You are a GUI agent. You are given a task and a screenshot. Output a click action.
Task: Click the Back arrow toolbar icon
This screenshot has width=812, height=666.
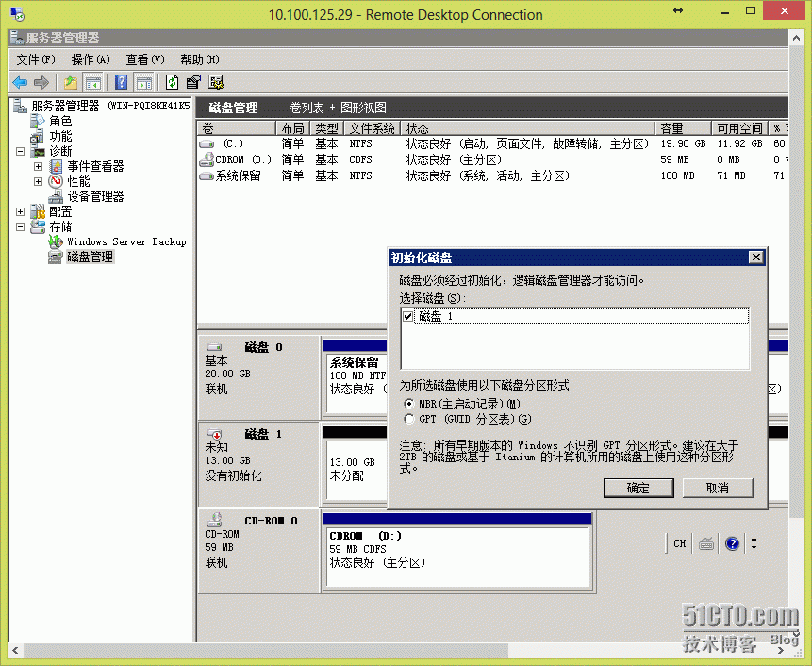[20, 82]
